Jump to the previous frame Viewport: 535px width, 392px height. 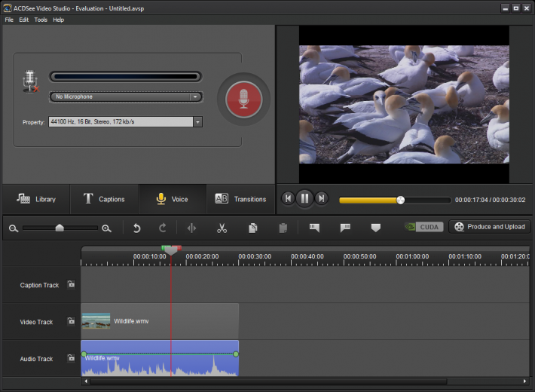(x=288, y=198)
